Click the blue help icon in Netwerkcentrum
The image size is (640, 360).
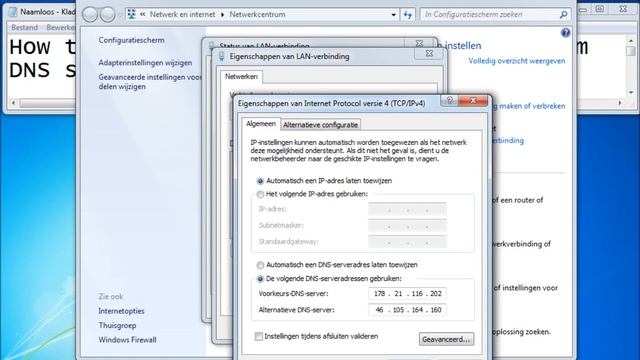(565, 33)
